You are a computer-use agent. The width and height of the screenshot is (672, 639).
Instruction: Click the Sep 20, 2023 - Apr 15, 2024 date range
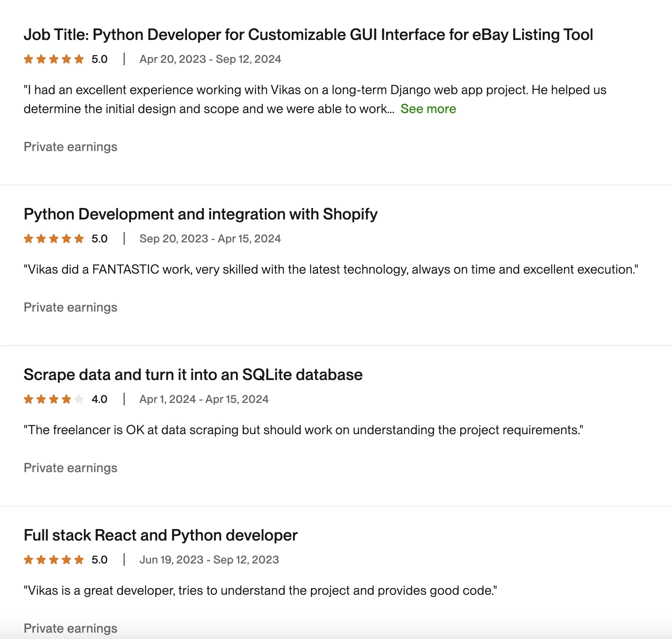pyautogui.click(x=210, y=239)
